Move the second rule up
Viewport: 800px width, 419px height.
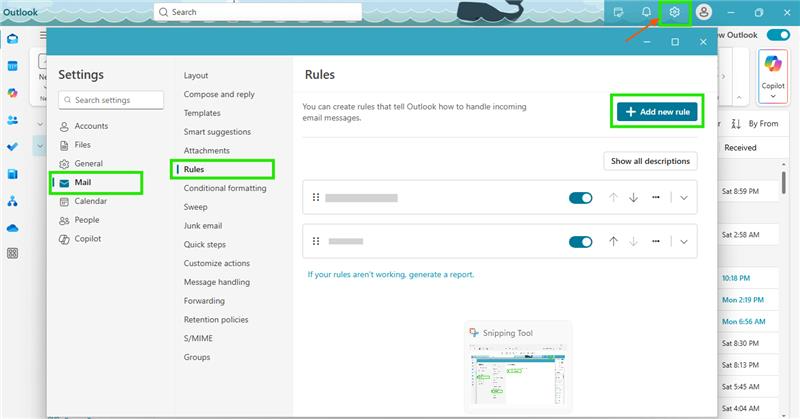pos(613,241)
